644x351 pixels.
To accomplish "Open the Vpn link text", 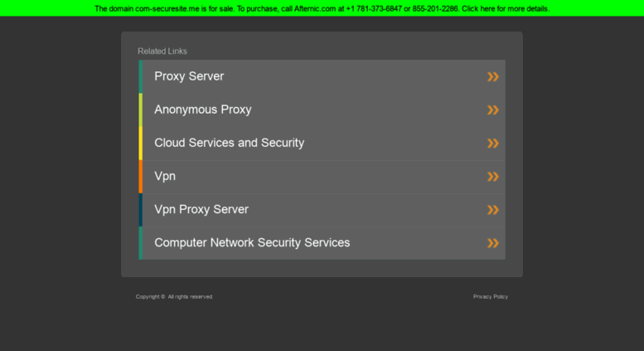I will pos(165,176).
